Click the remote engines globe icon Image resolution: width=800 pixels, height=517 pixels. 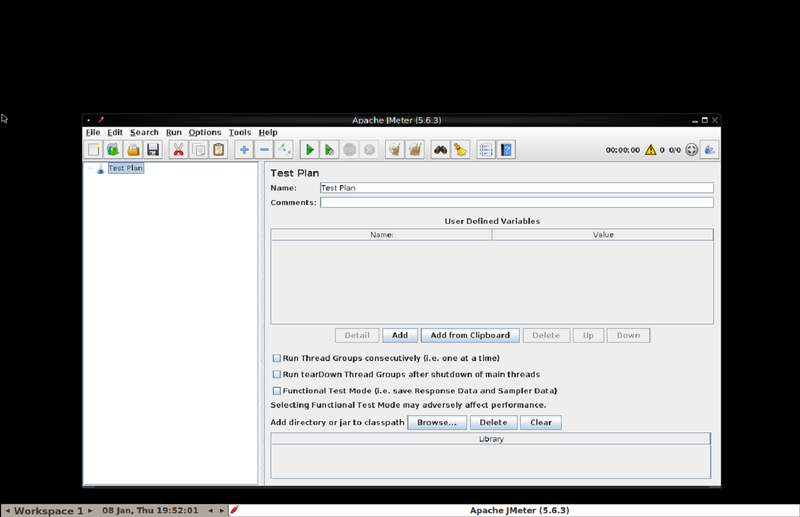click(710, 150)
